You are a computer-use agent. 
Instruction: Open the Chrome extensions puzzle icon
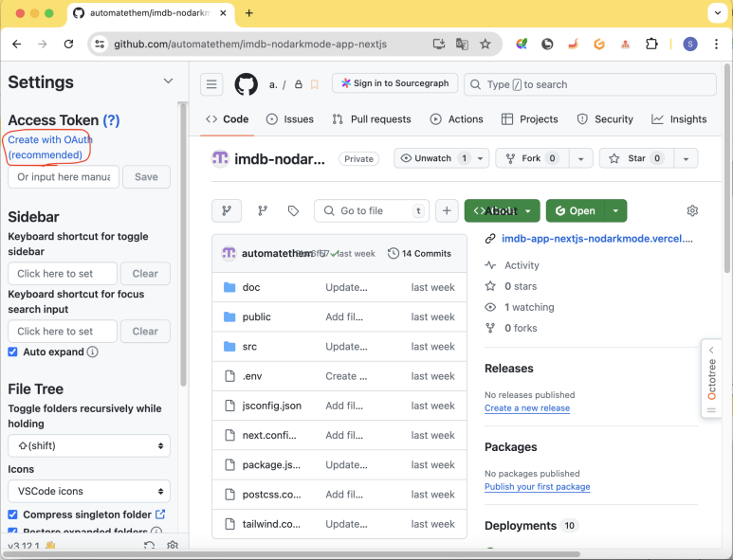click(651, 44)
